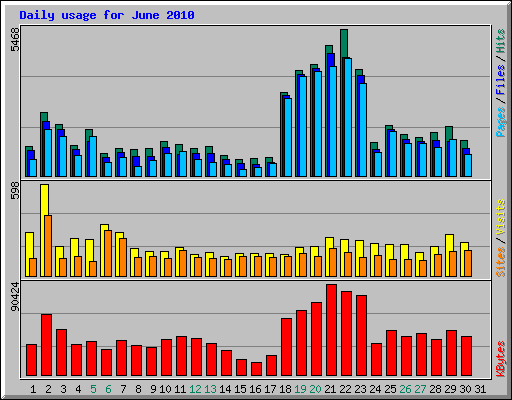Select the light blue Pages bar for day 18
This screenshot has width=512, height=400.
click(288, 137)
